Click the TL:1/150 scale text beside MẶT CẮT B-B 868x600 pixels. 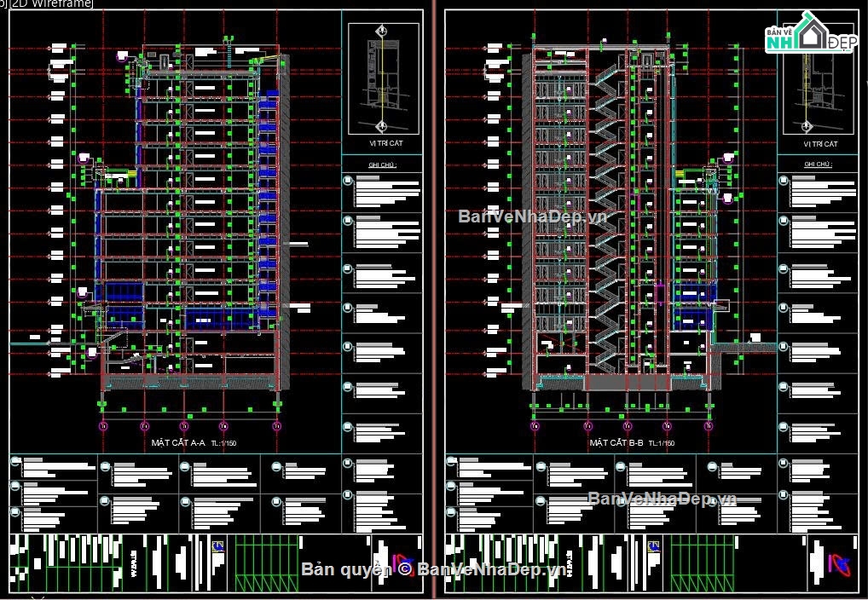[662, 443]
